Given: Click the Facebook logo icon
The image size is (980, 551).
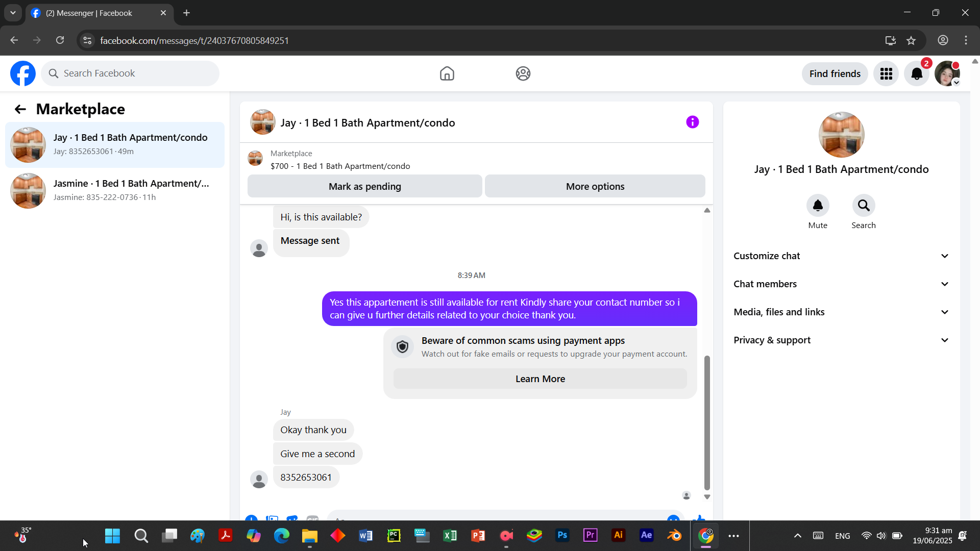Looking at the screenshot, I should pyautogui.click(x=23, y=73).
